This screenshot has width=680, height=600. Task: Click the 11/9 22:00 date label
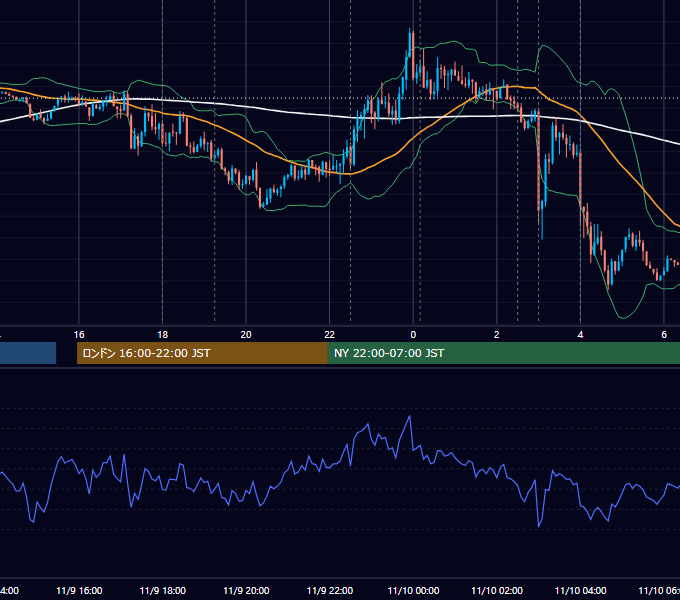pos(330,590)
